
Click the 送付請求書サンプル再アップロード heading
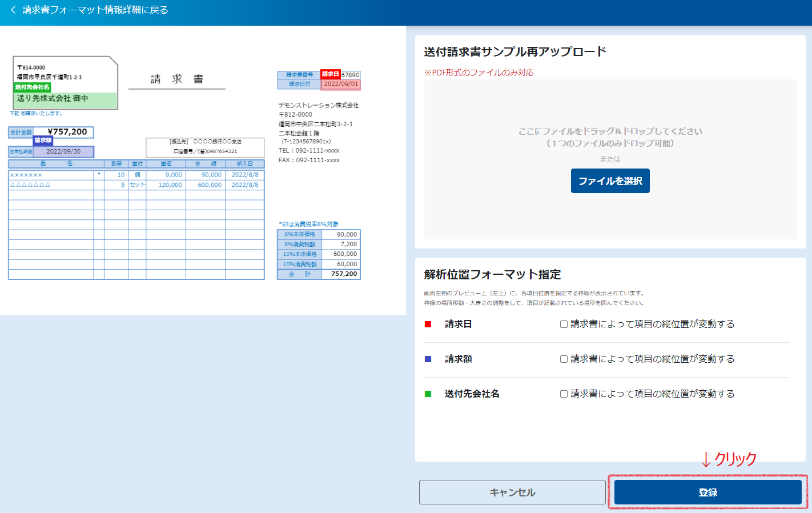click(515, 51)
